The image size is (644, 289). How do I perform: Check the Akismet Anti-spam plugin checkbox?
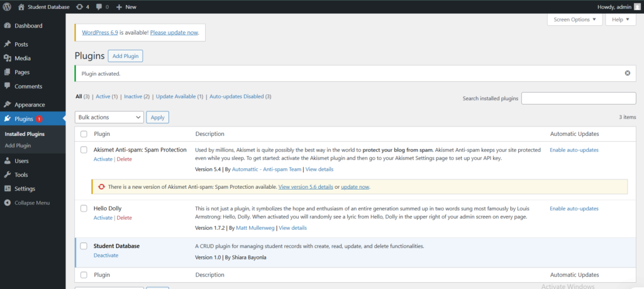pyautogui.click(x=84, y=150)
